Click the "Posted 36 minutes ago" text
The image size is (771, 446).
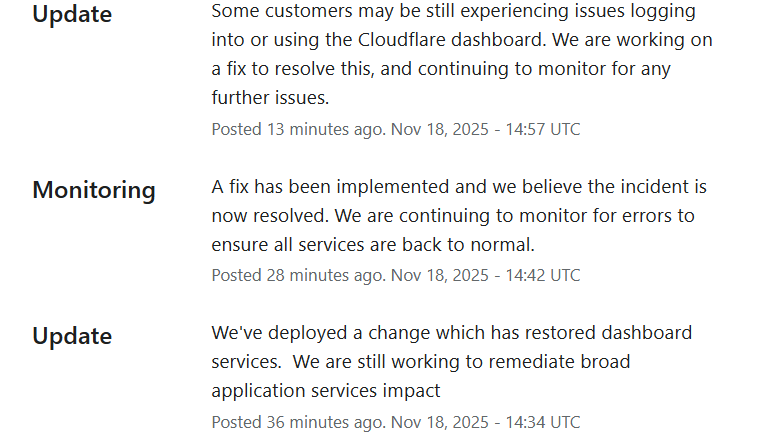pos(297,422)
